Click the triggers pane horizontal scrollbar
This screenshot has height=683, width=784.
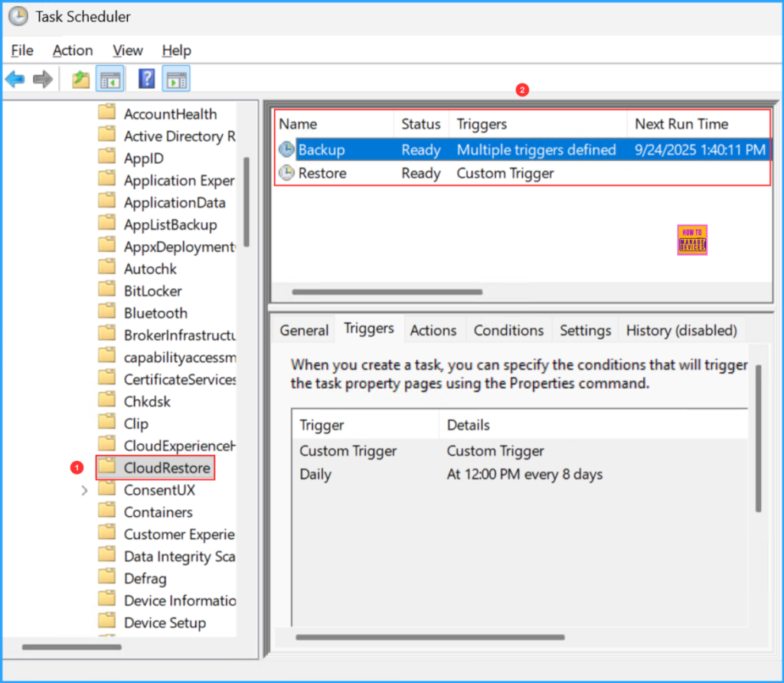[x=430, y=637]
